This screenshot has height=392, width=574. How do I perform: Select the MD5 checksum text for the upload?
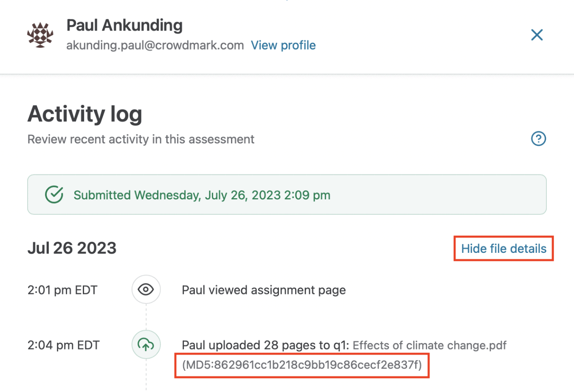302,365
